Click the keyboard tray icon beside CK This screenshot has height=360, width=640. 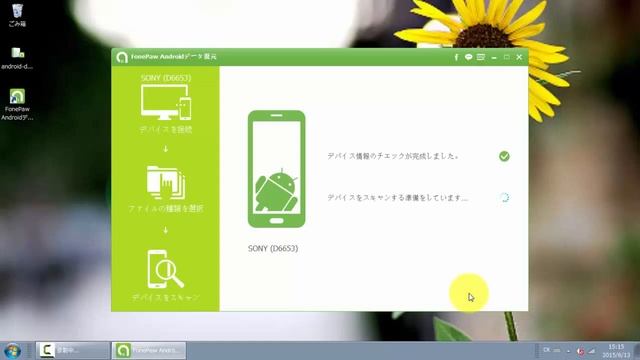coord(557,351)
